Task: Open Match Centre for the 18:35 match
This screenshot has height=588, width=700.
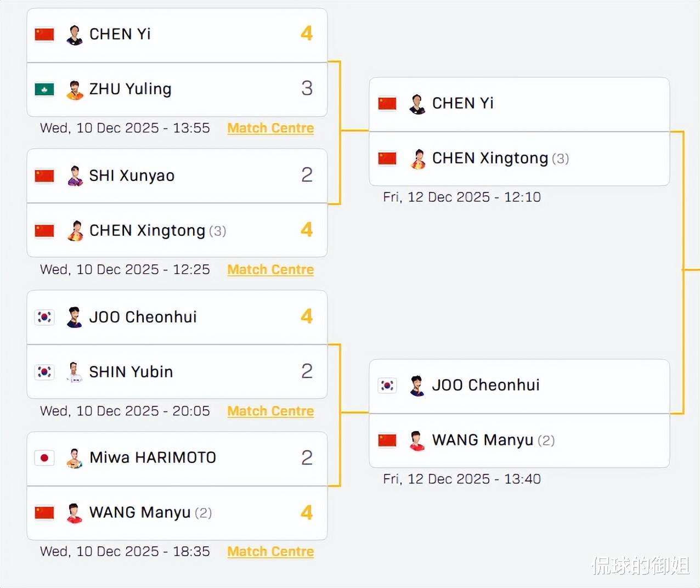Action: [x=270, y=552]
